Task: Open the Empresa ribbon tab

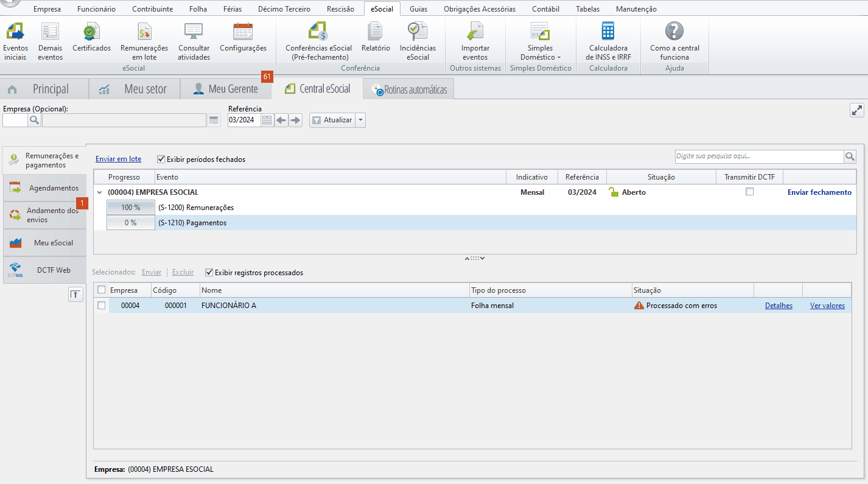Action: pos(47,9)
